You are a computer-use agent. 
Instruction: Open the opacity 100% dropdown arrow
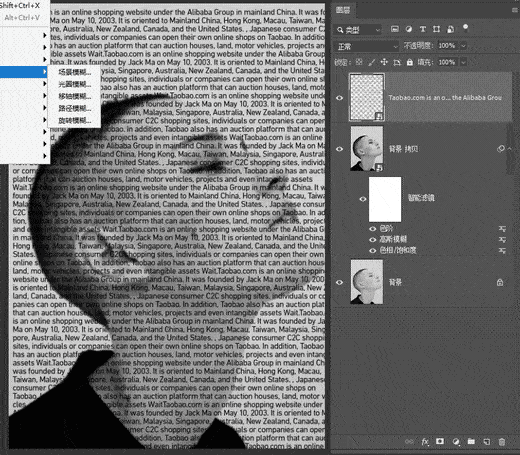coord(463,46)
